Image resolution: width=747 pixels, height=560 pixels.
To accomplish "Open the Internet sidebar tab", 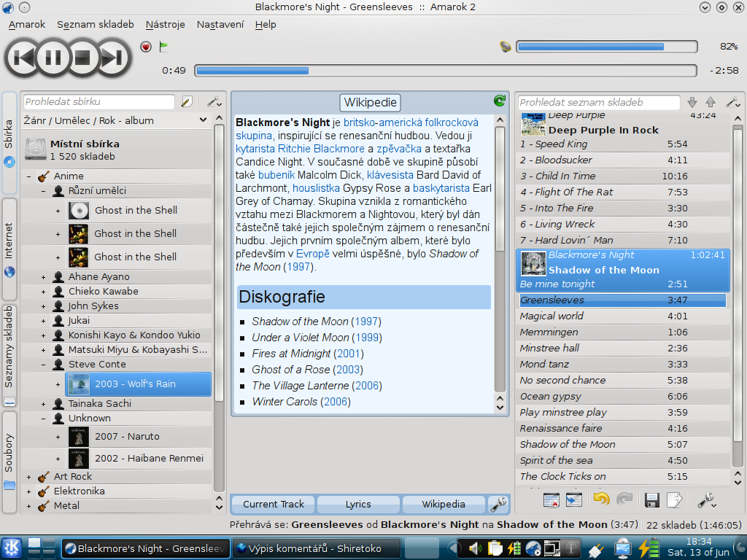I will point(9,249).
